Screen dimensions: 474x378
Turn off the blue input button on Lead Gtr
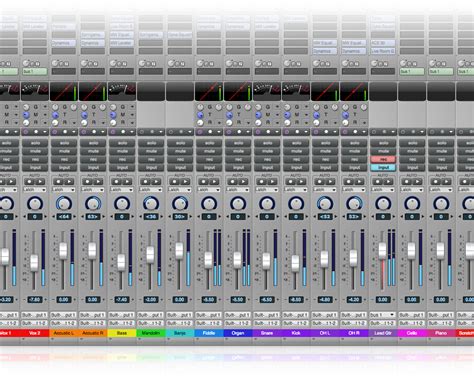tap(383, 168)
